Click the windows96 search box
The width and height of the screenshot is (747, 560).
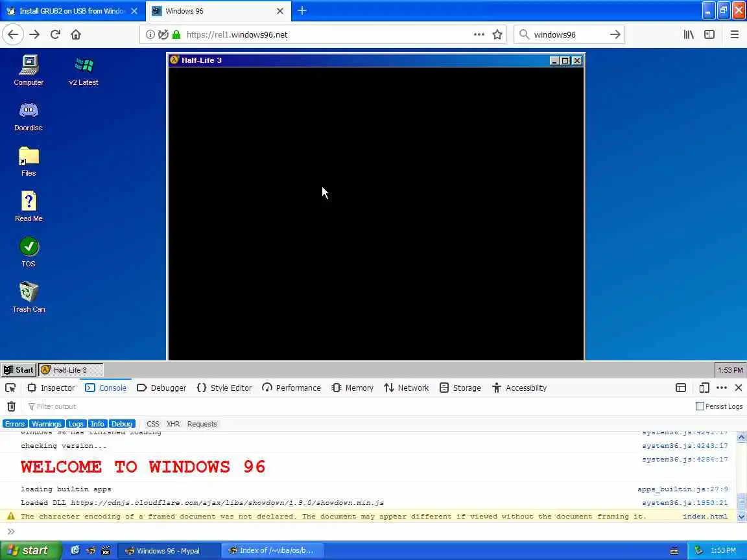[x=568, y=34]
